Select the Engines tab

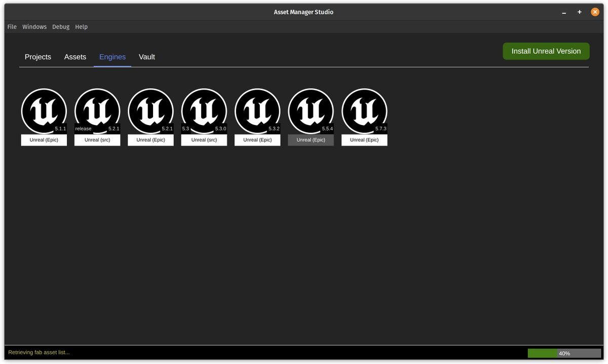[x=112, y=57]
